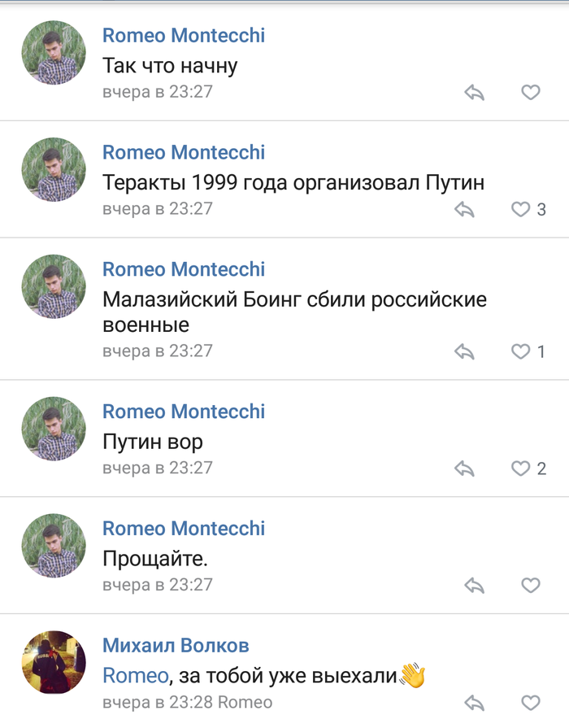Click "вчера в 23:28 Romeo" reply timestamp
This screenshot has width=569, height=728.
pyautogui.click(x=187, y=702)
